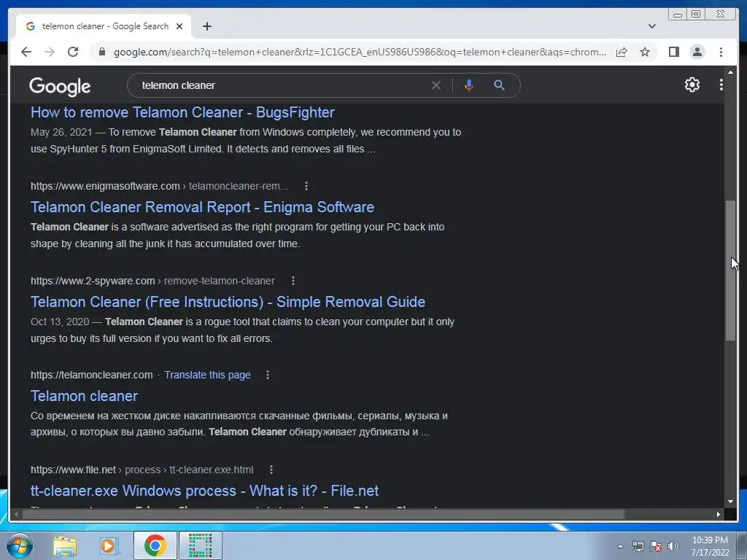747x560 pixels.
Task: Open Telamon Cleaner Simple Removal Guide link
Action: point(228,302)
